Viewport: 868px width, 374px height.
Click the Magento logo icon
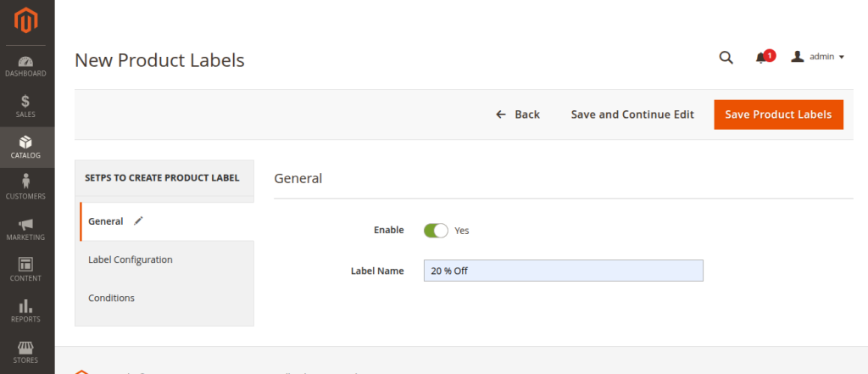pyautogui.click(x=26, y=18)
